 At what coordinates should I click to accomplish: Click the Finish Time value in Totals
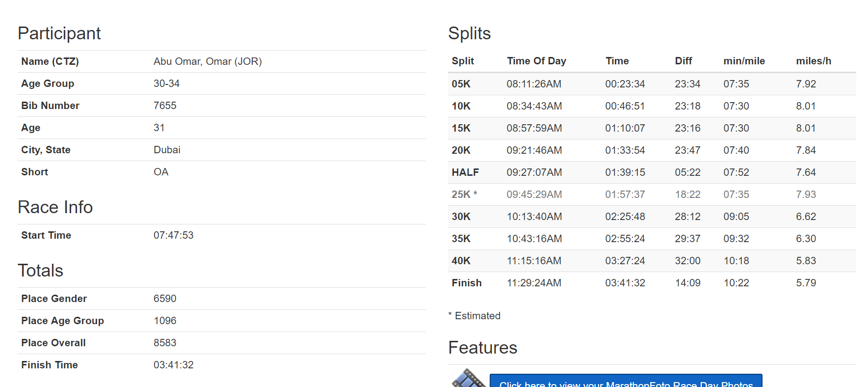tap(173, 365)
